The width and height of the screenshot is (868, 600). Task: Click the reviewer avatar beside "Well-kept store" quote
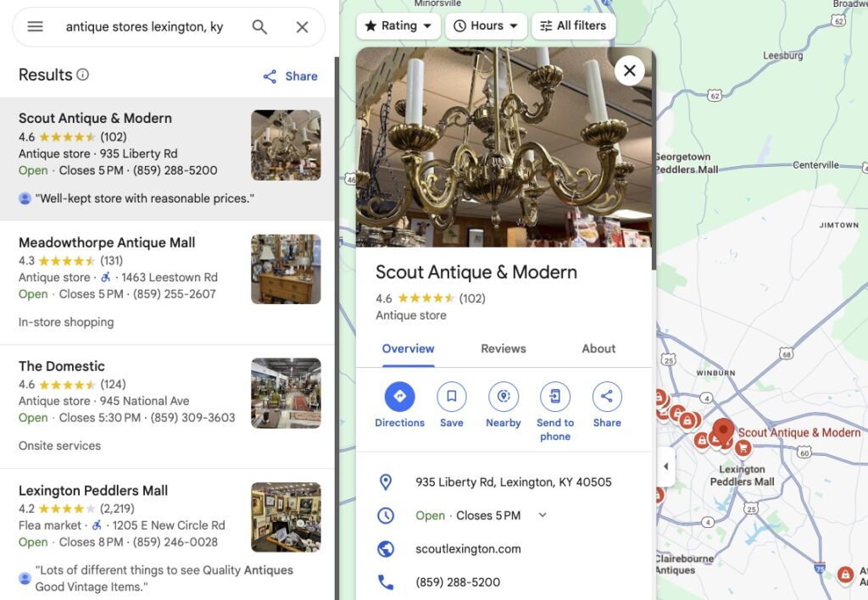25,198
